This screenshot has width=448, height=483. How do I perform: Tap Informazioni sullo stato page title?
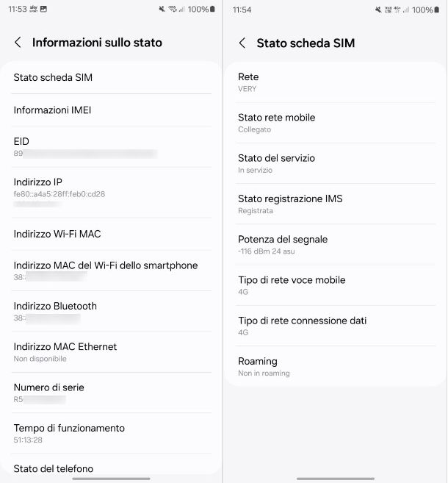[97, 43]
